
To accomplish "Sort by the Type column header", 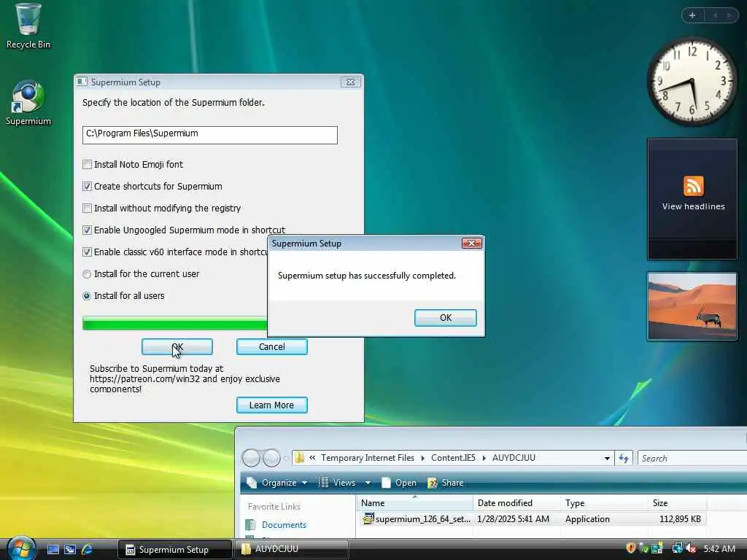I will coord(604,503).
